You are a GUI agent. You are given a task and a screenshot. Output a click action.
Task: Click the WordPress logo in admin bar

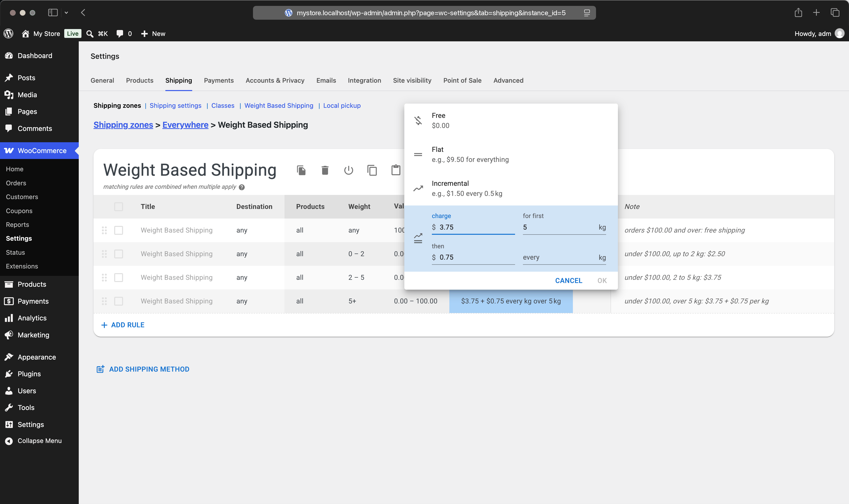[x=8, y=33]
